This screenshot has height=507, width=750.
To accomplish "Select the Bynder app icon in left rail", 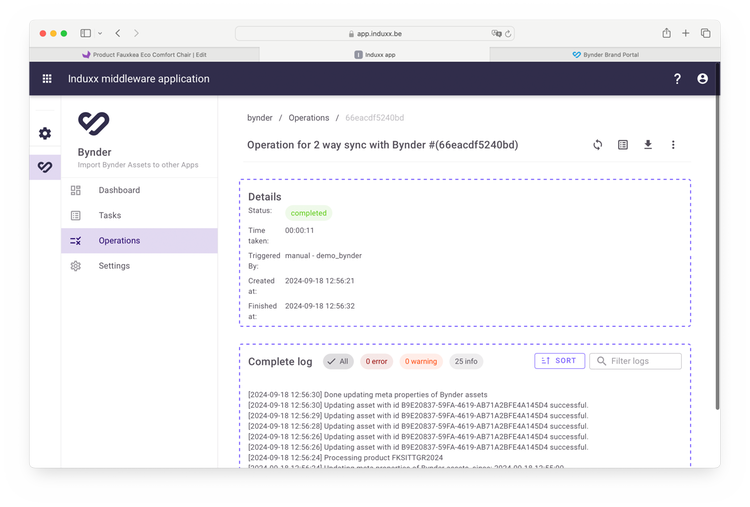I will click(45, 167).
